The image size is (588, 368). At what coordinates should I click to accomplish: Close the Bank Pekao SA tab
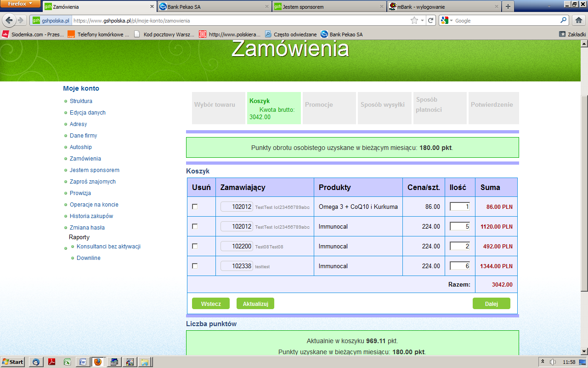pyautogui.click(x=266, y=7)
